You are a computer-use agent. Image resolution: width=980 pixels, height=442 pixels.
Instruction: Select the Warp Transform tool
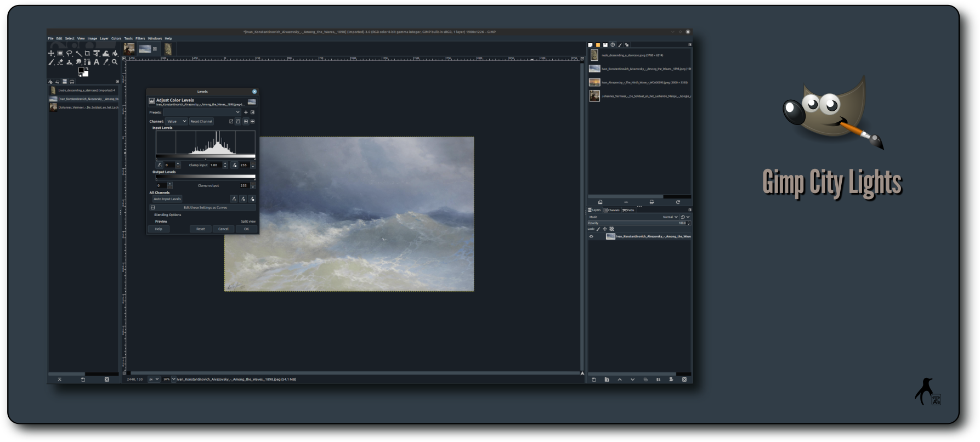tap(106, 53)
